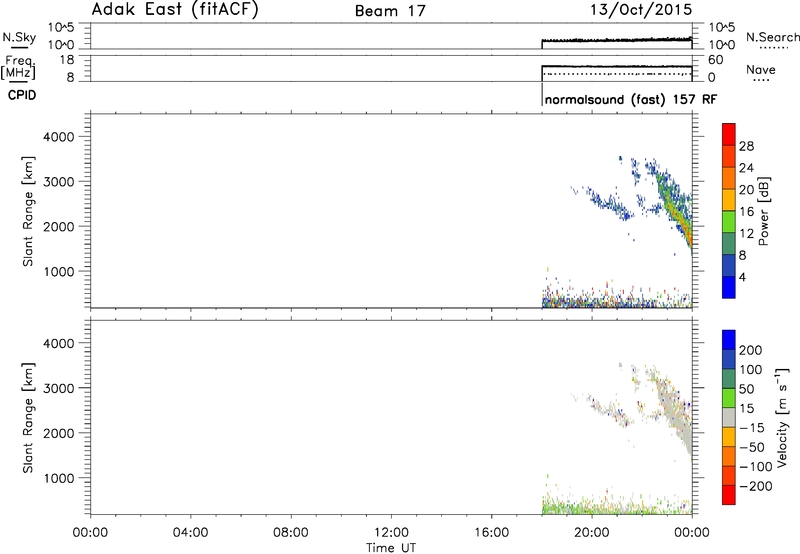Click the noise trace in N.Sky panel
Screen dimensions: 800x554
coord(616,40)
